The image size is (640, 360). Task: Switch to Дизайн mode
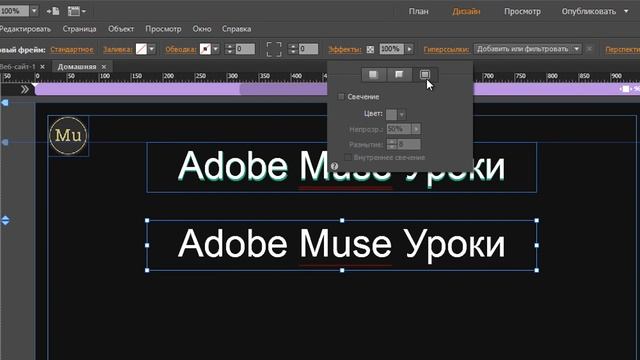[x=466, y=11]
